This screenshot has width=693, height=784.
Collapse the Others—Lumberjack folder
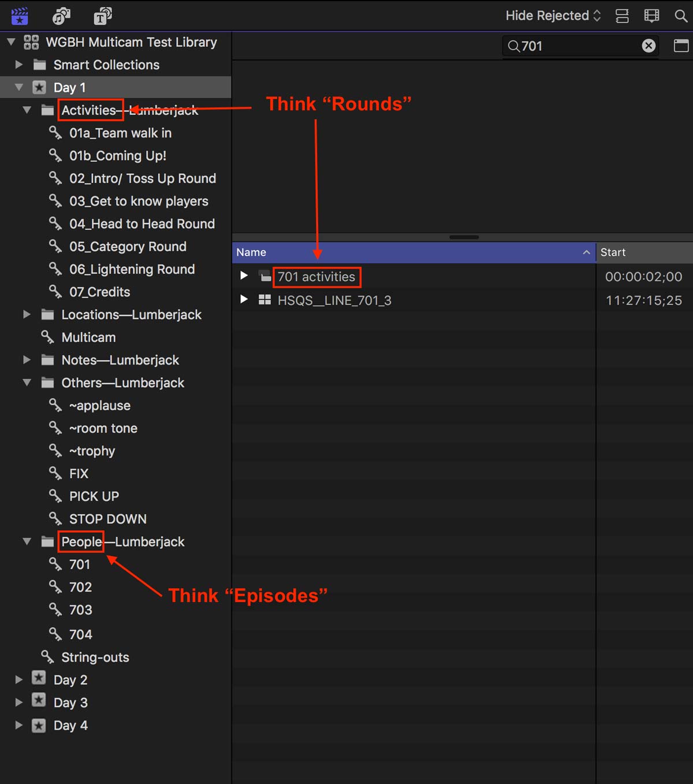(x=27, y=382)
